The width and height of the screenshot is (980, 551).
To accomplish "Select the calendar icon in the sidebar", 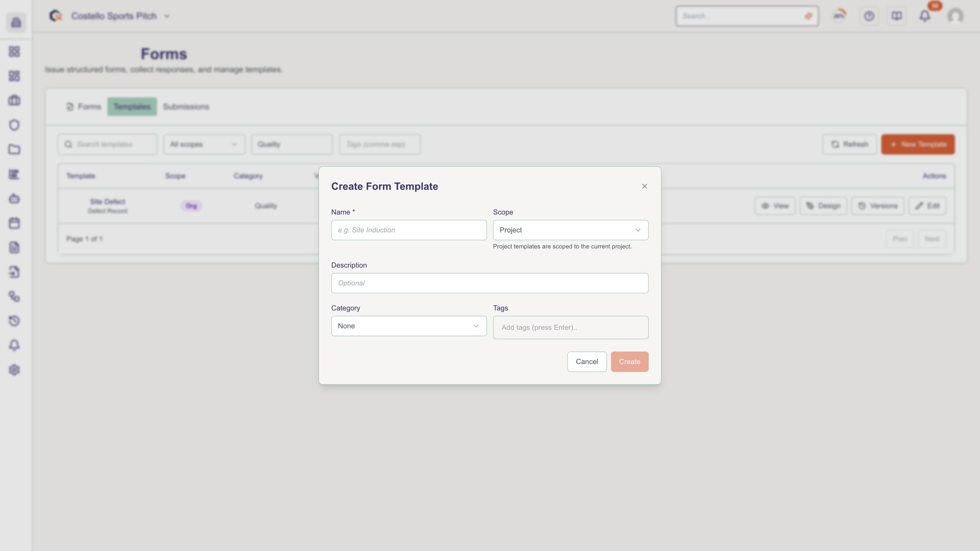I will point(15,223).
